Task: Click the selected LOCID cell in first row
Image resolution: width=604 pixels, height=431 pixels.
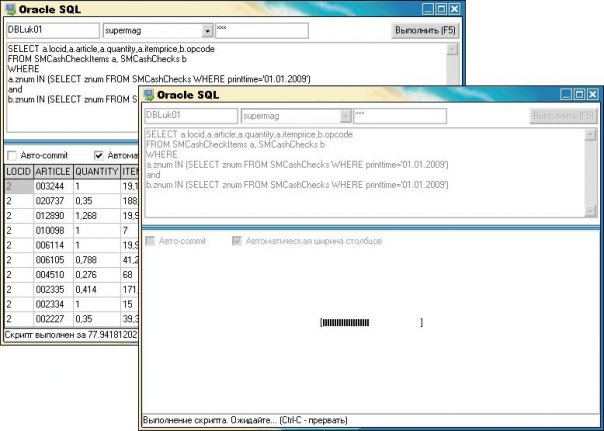Action: tap(19, 187)
